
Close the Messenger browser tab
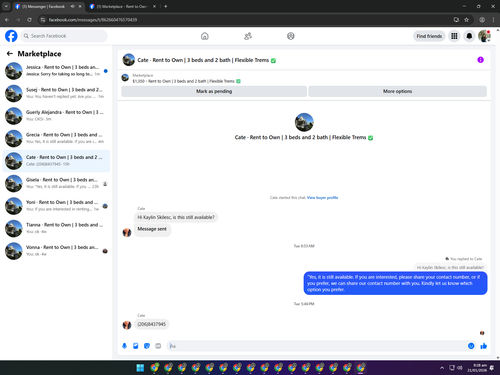[80, 6]
